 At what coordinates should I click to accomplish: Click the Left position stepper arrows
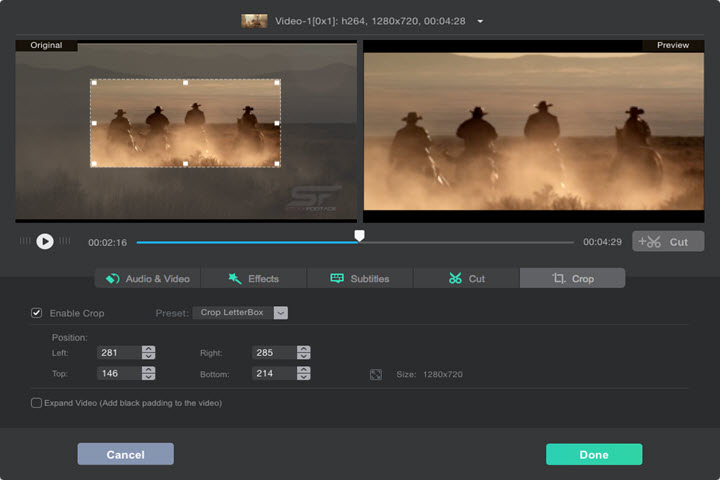149,352
